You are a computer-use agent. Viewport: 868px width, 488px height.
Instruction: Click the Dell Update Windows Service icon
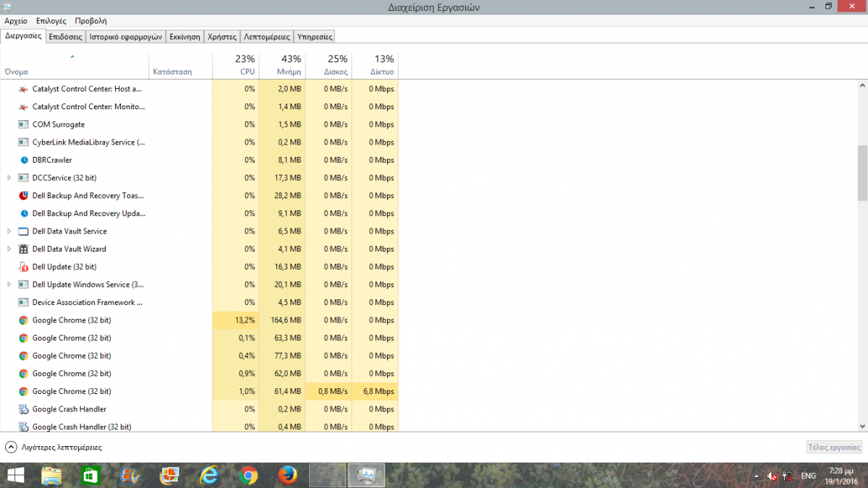(23, 285)
